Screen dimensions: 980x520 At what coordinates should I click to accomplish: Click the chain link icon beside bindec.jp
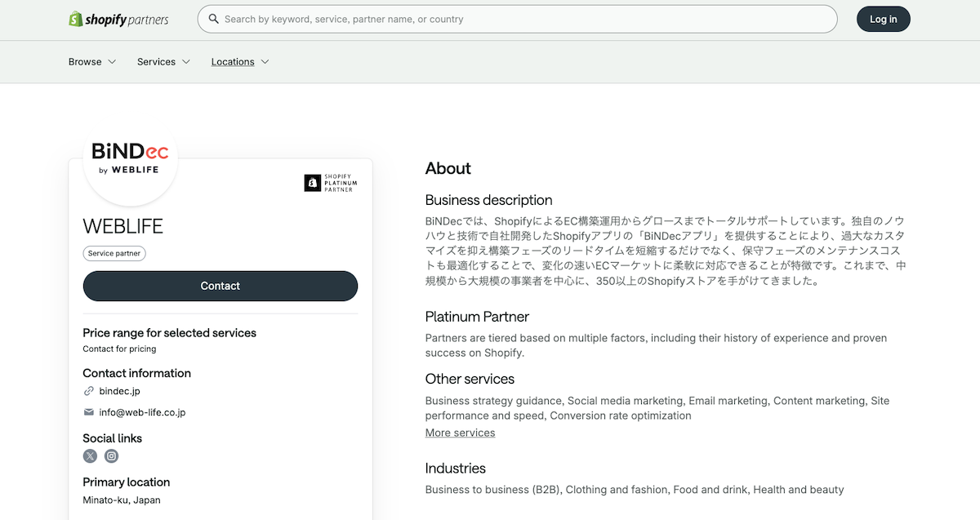89,391
